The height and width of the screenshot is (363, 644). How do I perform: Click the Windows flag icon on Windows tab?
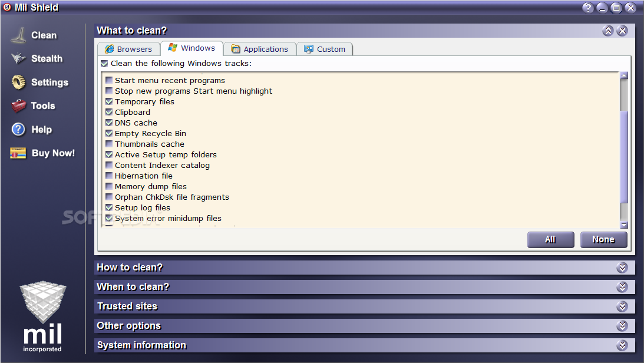pos(173,48)
